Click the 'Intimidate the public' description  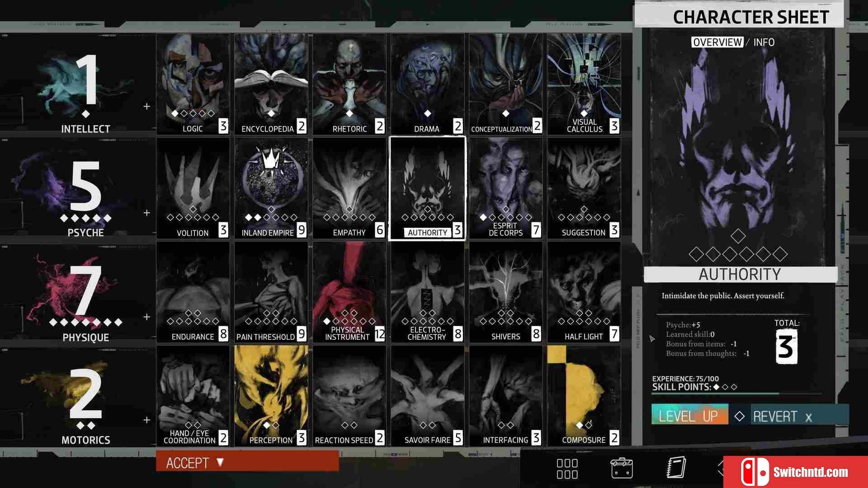pyautogui.click(x=723, y=296)
